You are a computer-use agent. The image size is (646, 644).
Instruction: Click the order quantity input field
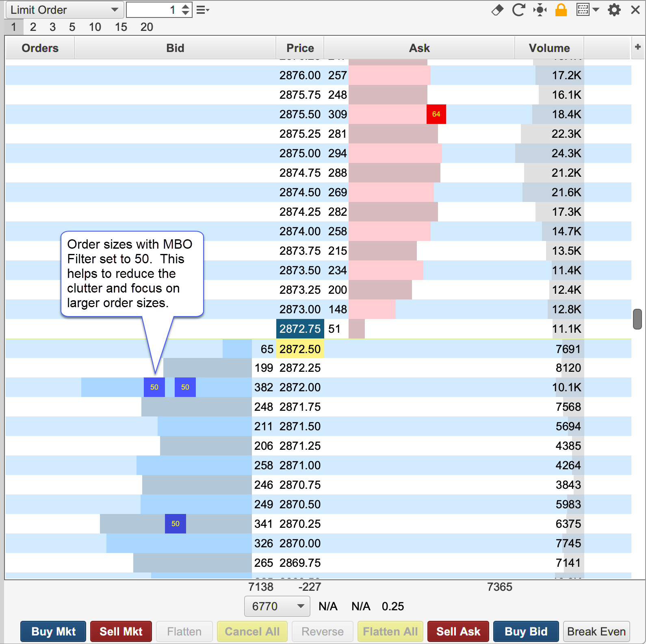[x=154, y=10]
